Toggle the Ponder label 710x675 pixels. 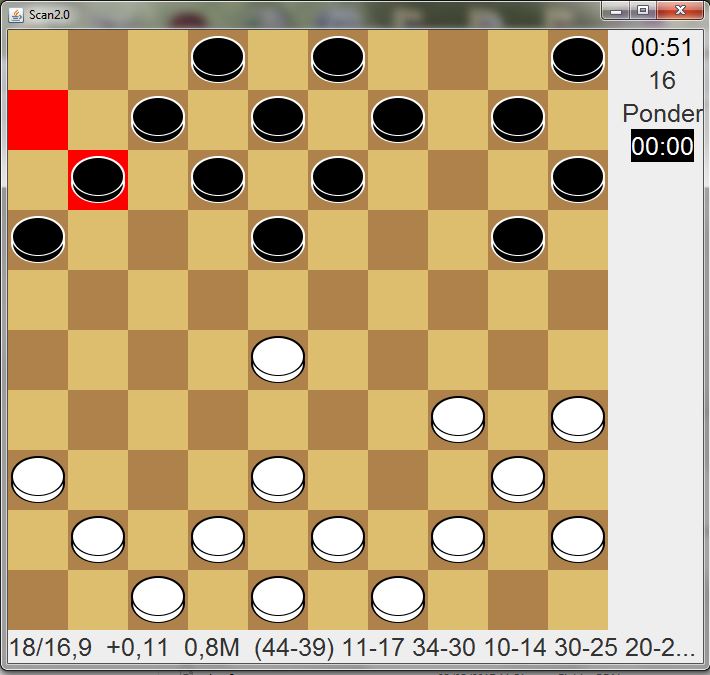(x=662, y=113)
